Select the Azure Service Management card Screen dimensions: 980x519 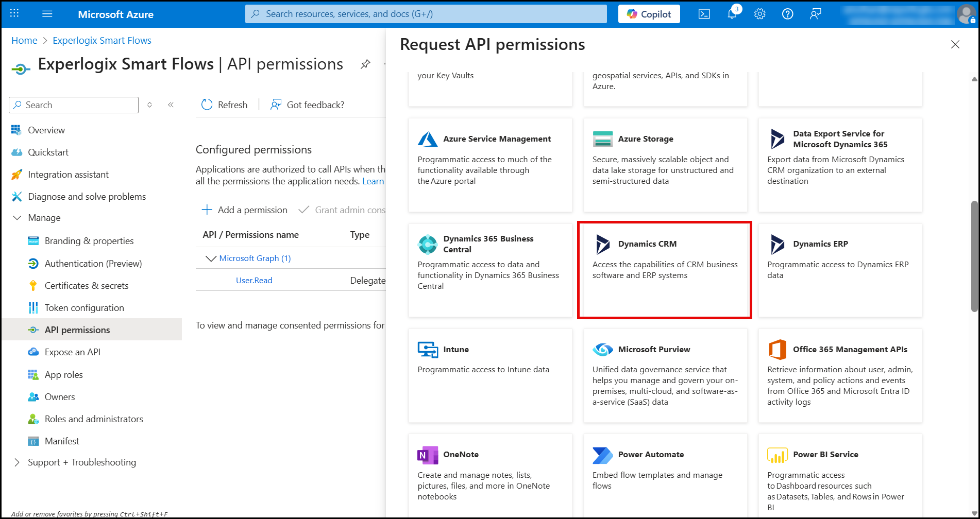pyautogui.click(x=490, y=165)
